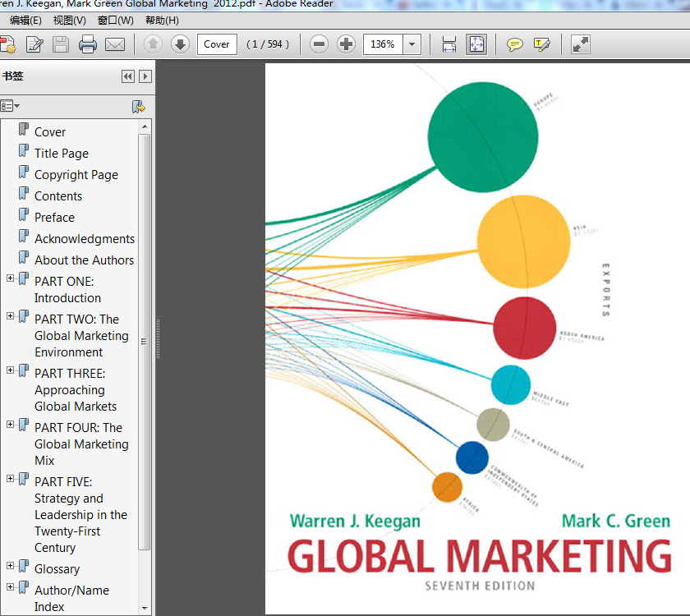
Task: Open the 帮助(H) menu
Action: coord(162,21)
